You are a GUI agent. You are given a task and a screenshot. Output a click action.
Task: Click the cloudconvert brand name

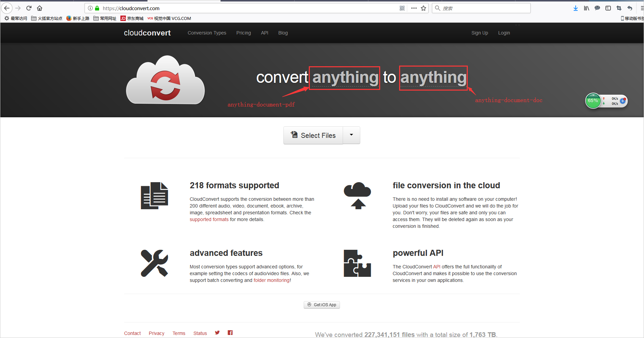(x=147, y=33)
